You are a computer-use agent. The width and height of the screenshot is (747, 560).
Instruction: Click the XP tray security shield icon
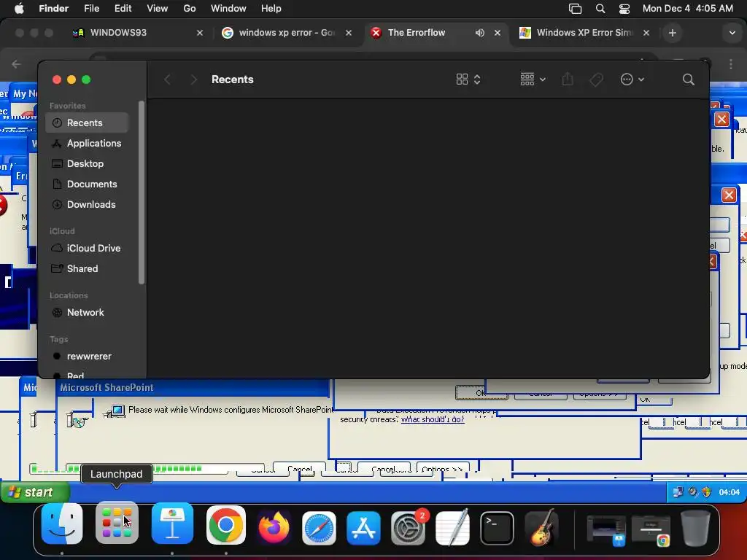(x=706, y=492)
